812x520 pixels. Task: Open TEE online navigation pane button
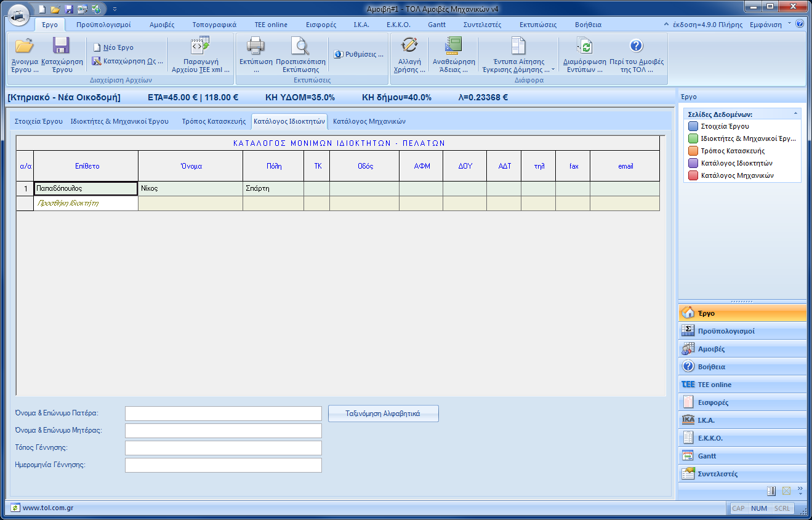tap(742, 385)
